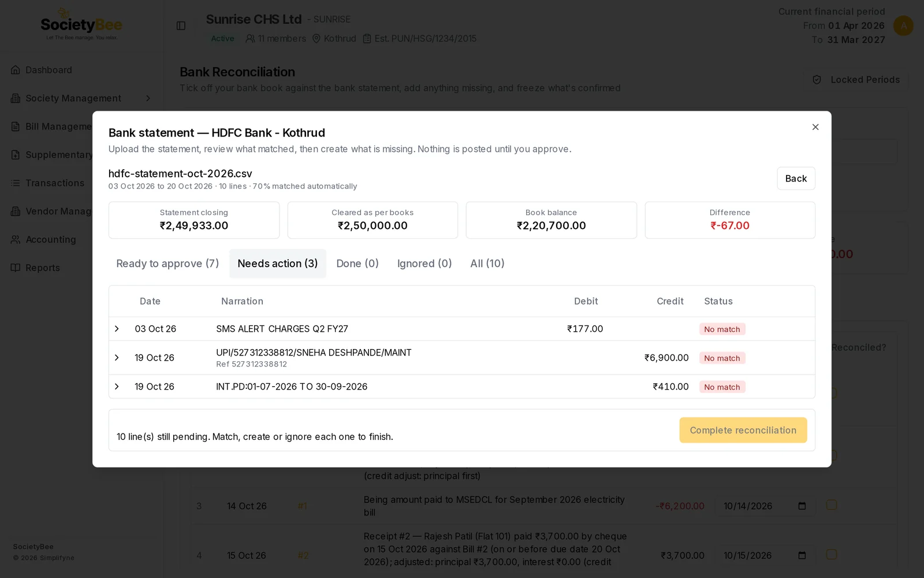Click No match status for ₹177.00 row
Screen dimensions: 924x578
pyautogui.click(x=722, y=329)
